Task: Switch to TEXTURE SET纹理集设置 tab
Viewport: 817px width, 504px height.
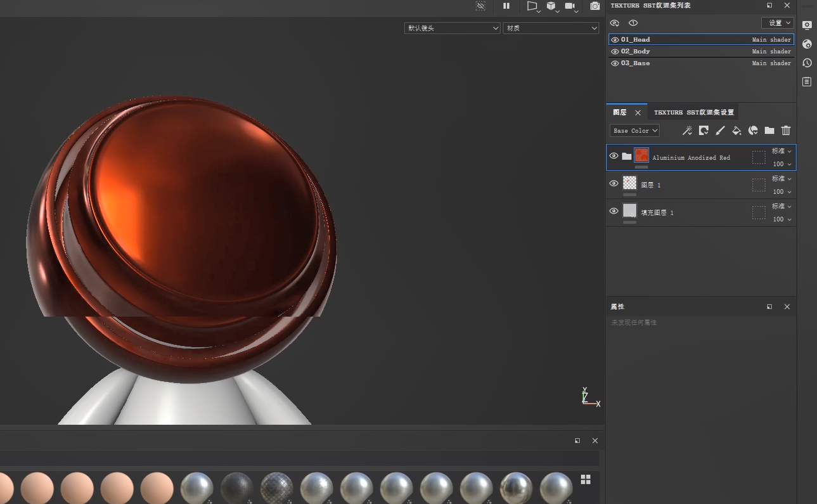Action: coord(693,112)
